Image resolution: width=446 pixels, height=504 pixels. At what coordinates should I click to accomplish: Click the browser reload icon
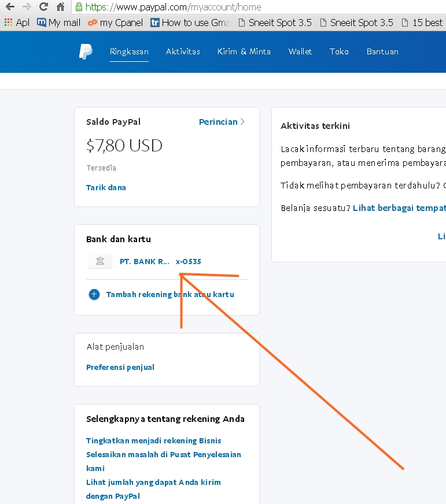(43, 8)
